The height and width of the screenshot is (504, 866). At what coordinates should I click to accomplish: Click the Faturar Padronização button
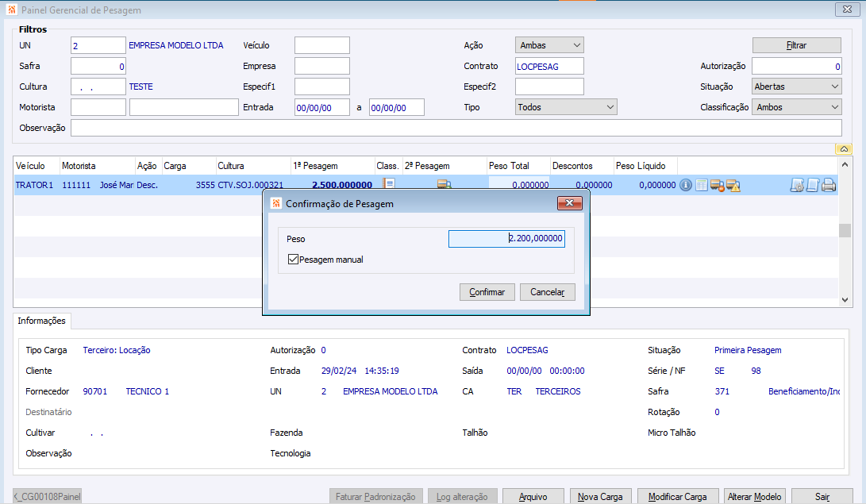(375, 496)
